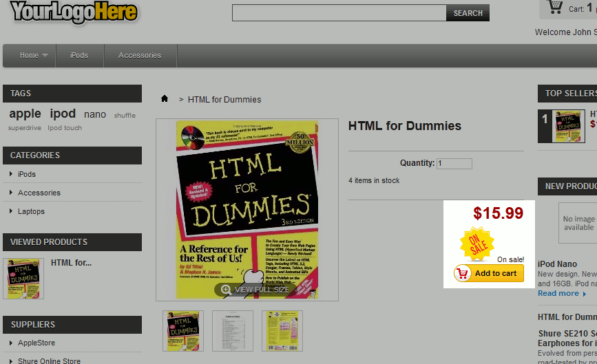Open the Home menu dropdown arrow
Image resolution: width=597 pixels, height=364 pixels.
[x=45, y=56]
